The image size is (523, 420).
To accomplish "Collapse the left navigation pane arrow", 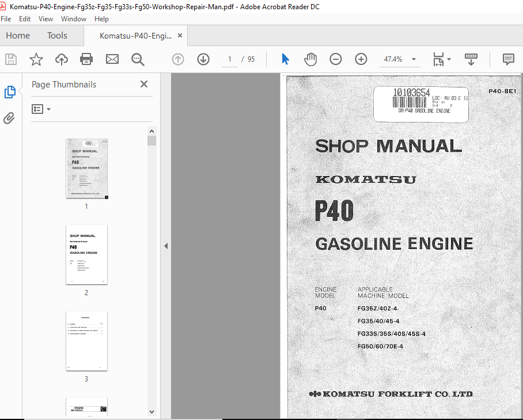I will (x=166, y=246).
